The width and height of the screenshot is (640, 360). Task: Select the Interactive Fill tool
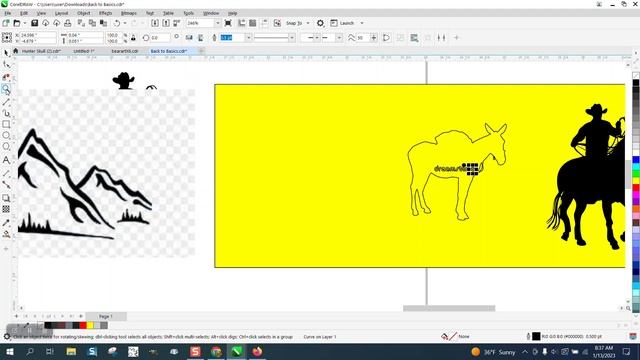(x=6, y=234)
